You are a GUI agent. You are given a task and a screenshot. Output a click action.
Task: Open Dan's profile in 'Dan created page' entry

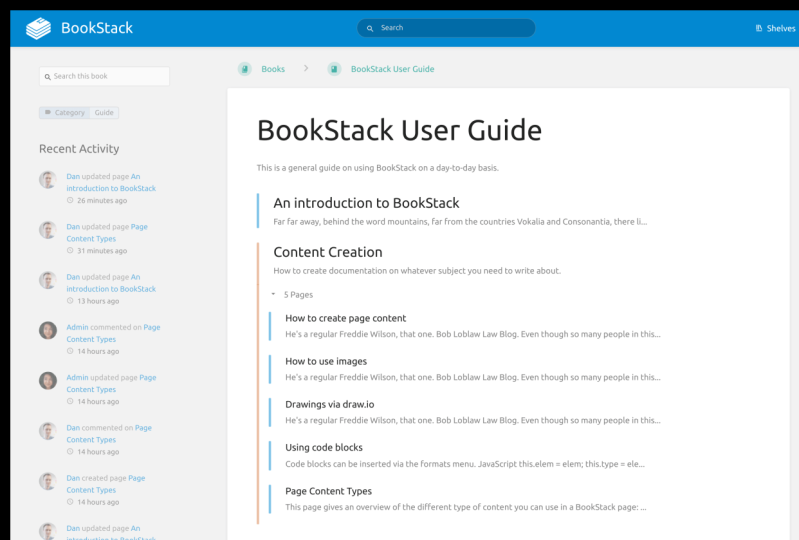tap(73, 478)
